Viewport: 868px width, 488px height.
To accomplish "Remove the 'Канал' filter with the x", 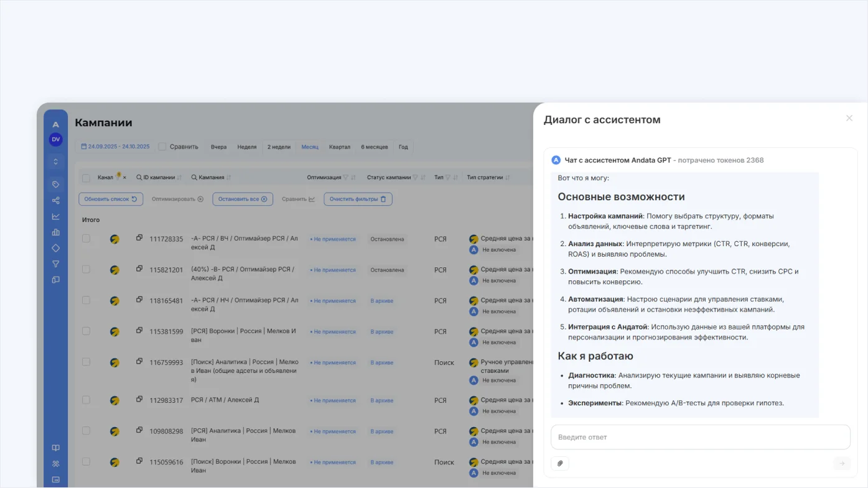I will pyautogui.click(x=124, y=178).
